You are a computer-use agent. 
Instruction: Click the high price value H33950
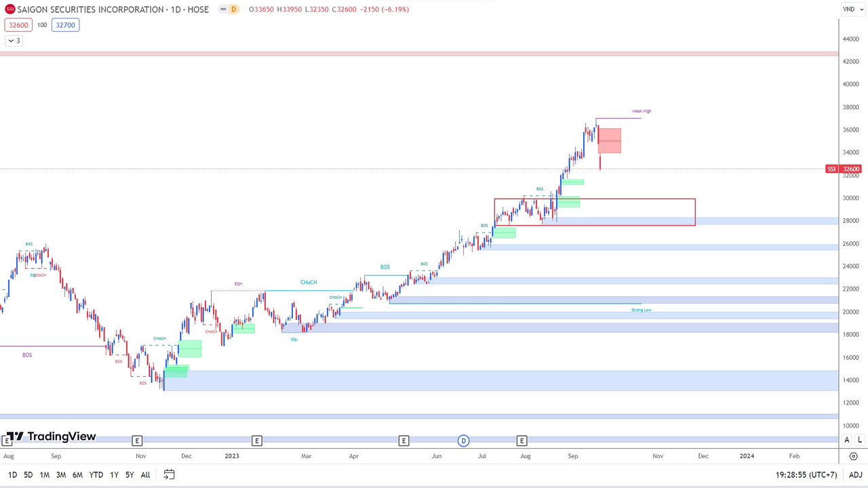pyautogui.click(x=290, y=9)
